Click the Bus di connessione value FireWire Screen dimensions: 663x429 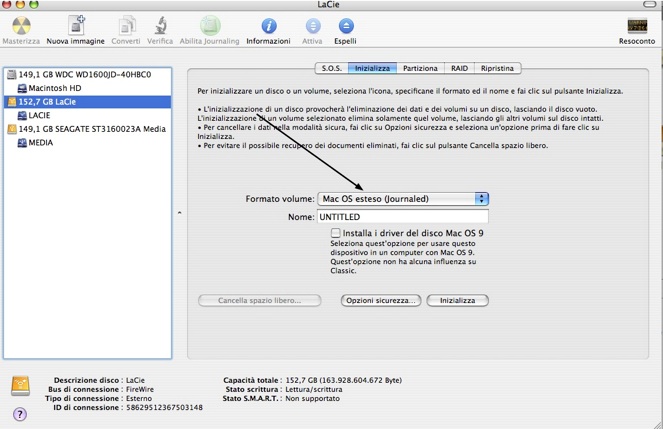coord(140,389)
